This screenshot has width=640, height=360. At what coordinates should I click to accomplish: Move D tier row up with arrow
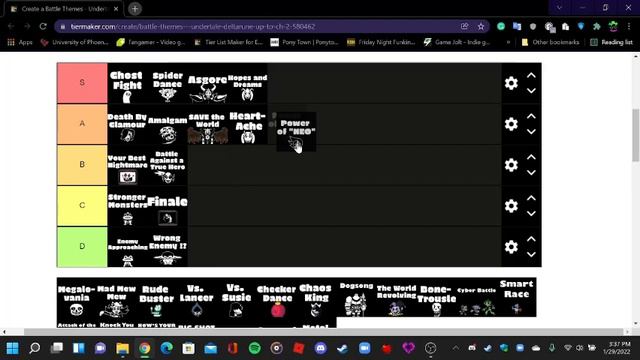[531, 239]
